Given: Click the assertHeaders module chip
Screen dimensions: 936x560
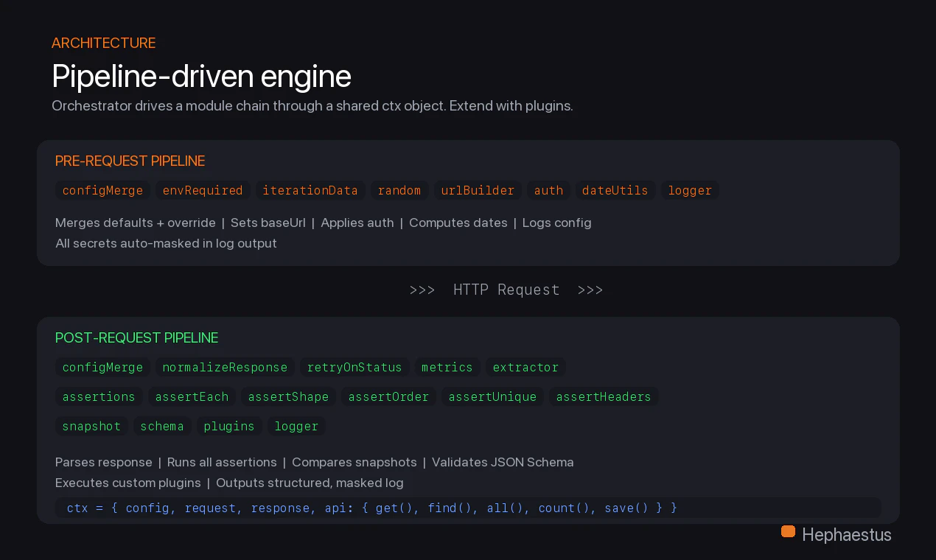Looking at the screenshot, I should (x=604, y=396).
